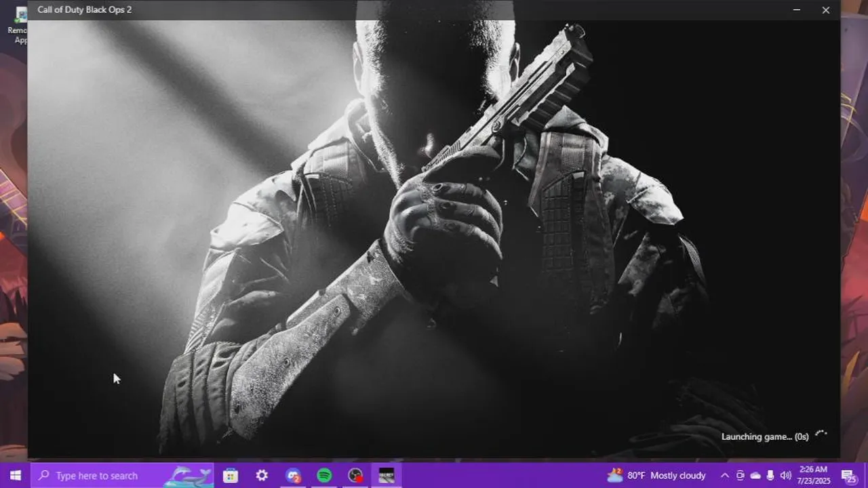
Task: Open the Windows Start menu
Action: [15, 475]
